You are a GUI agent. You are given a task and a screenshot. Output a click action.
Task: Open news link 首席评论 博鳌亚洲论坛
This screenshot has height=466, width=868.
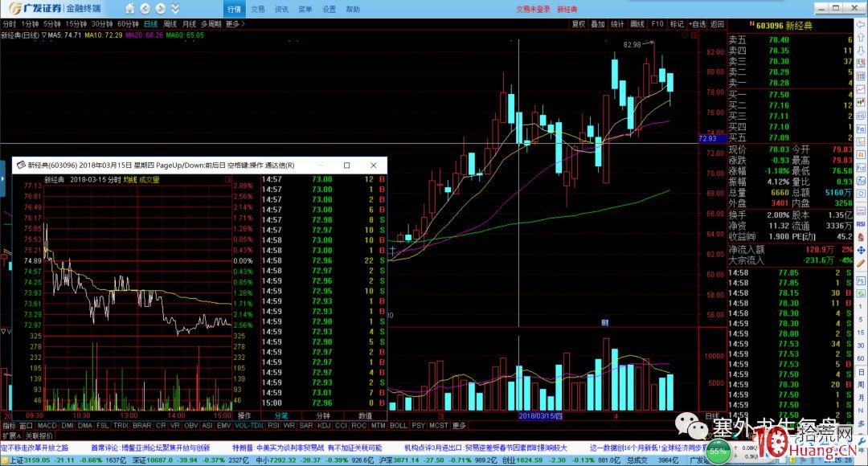pyautogui.click(x=150, y=448)
